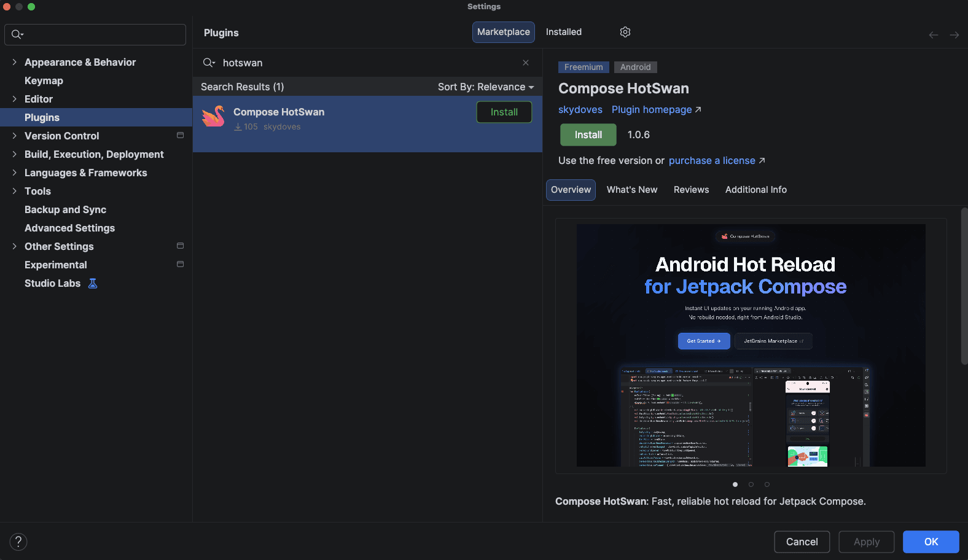This screenshot has height=560, width=968.
Task: Expand Build, Execution, Deployment section
Action: tap(14, 154)
